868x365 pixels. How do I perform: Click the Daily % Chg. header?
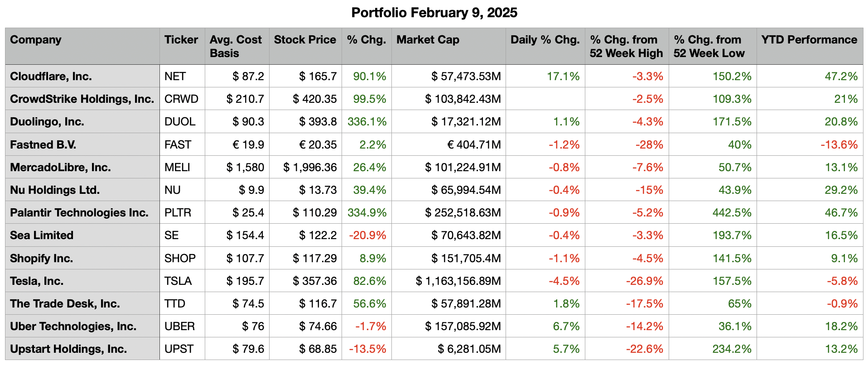pos(545,40)
